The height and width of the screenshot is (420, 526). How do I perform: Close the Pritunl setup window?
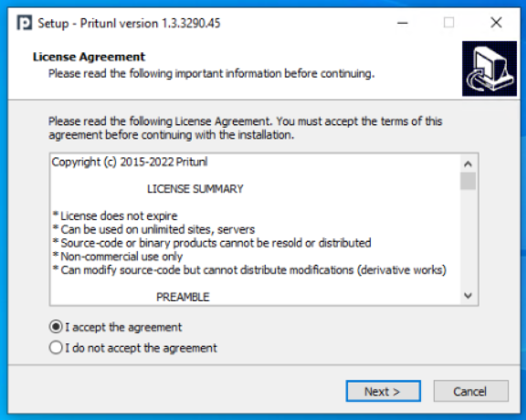point(496,23)
